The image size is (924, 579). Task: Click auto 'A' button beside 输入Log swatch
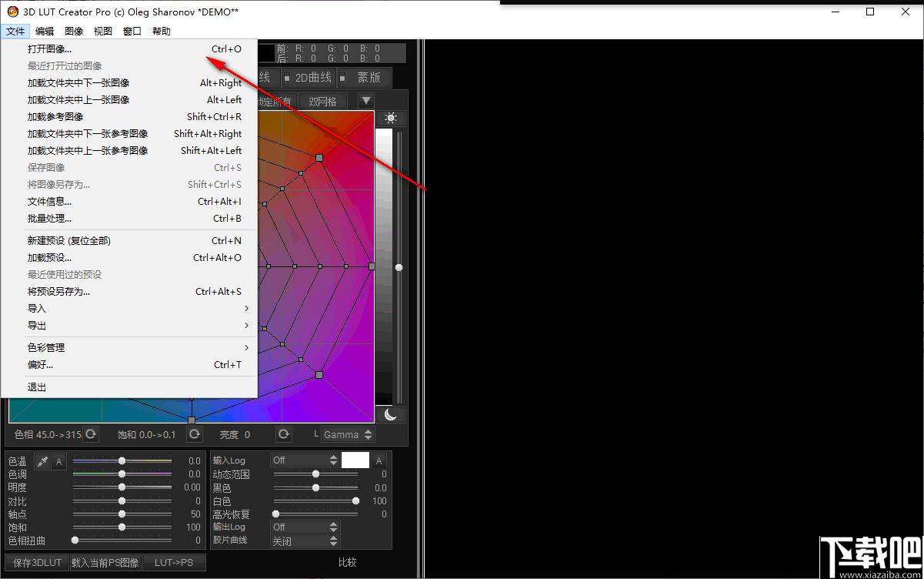tap(379, 460)
